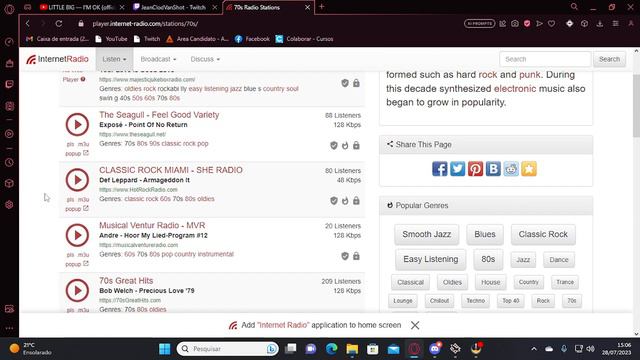Select the Blues genre button
Screen dimensions: 640x360
tap(485, 234)
